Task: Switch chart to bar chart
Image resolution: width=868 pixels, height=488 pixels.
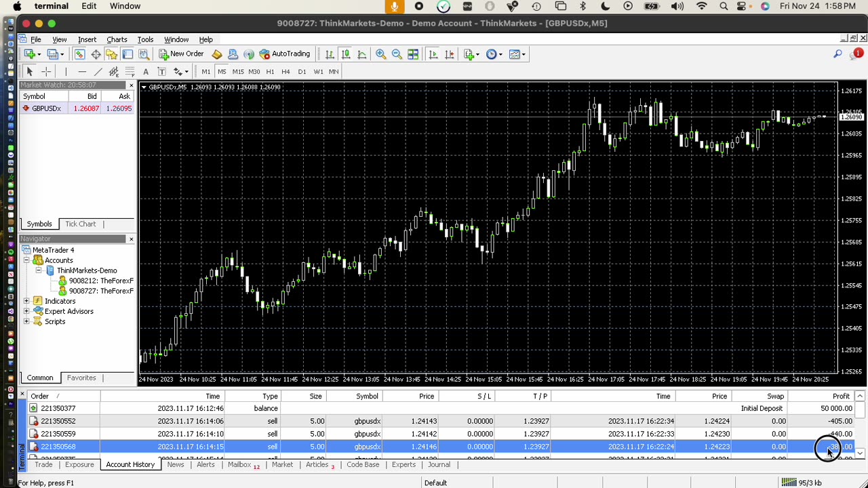Action: [x=330, y=54]
